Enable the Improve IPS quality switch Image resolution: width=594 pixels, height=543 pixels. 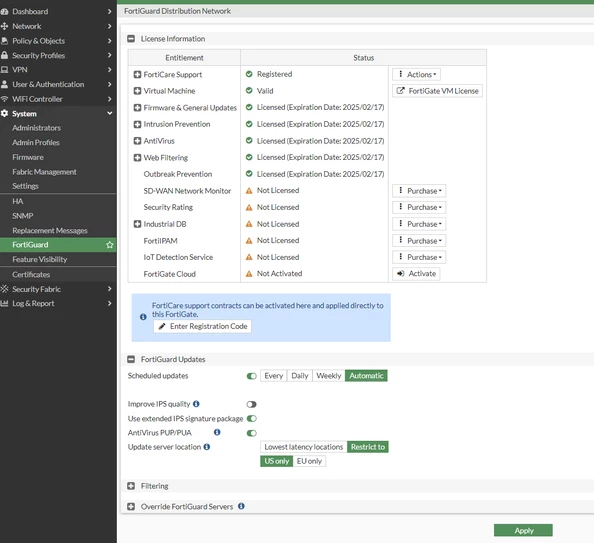click(x=252, y=404)
